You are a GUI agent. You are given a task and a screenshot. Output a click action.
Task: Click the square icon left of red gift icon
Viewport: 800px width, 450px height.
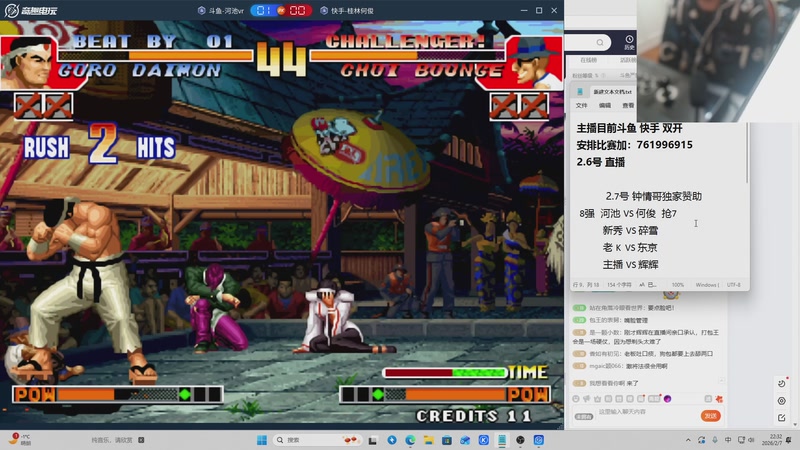coord(708,398)
